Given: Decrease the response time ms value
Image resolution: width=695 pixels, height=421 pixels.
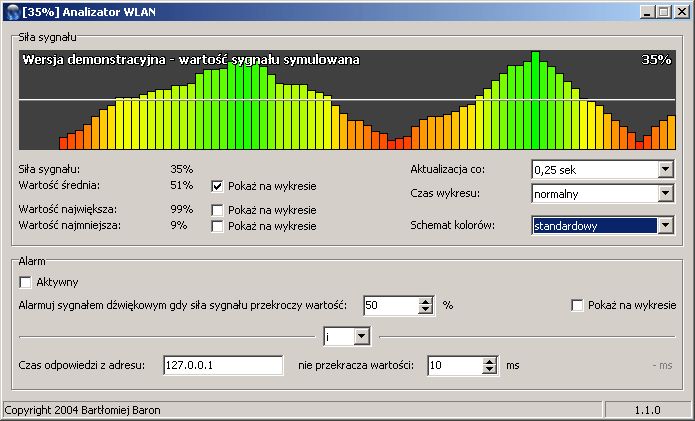Looking at the screenshot, I should coord(489,369).
